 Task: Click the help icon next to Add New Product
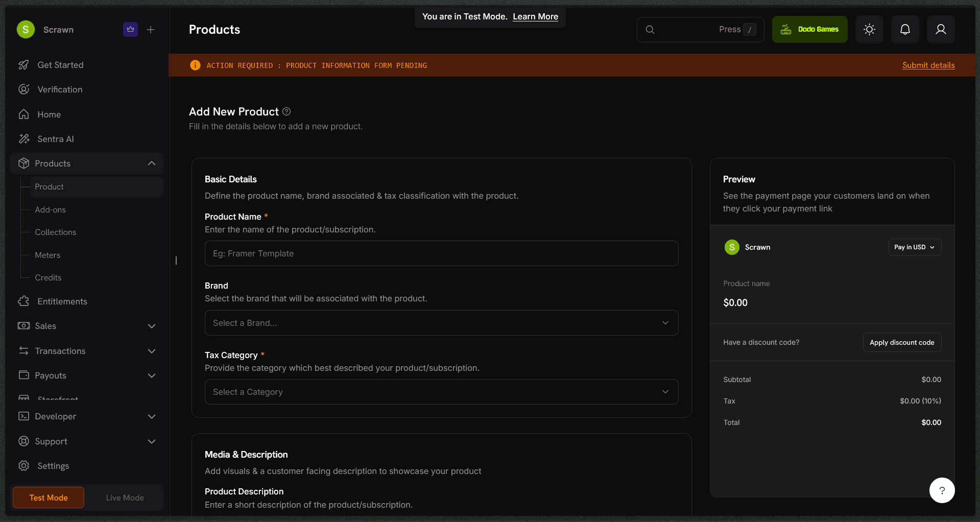286,111
